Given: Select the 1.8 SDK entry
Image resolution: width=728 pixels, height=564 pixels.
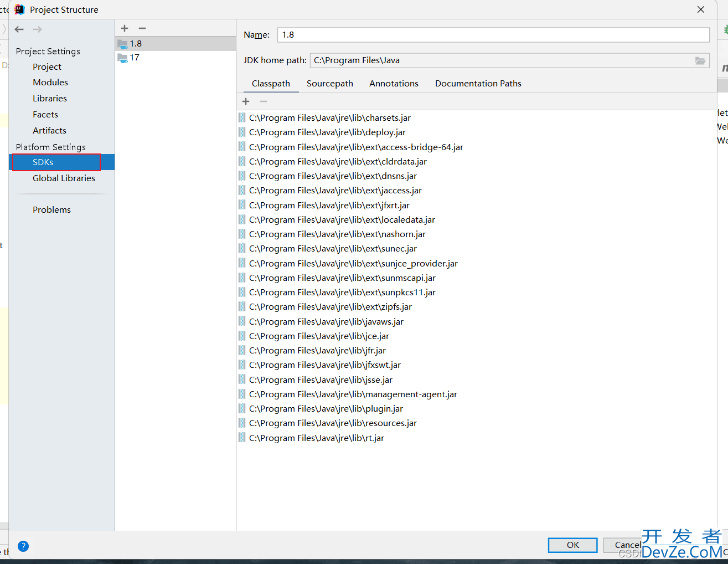Looking at the screenshot, I should point(175,44).
